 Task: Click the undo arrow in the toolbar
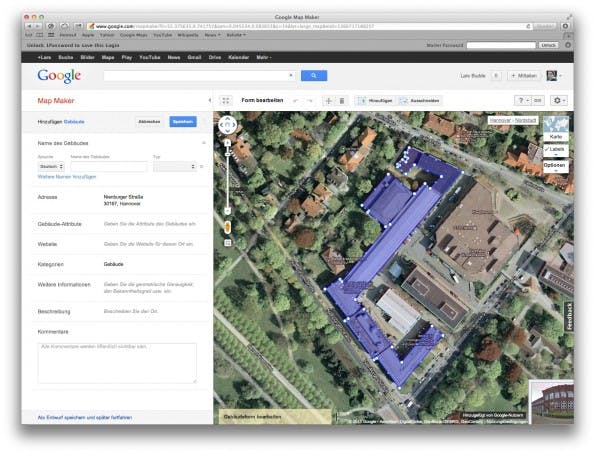point(296,101)
